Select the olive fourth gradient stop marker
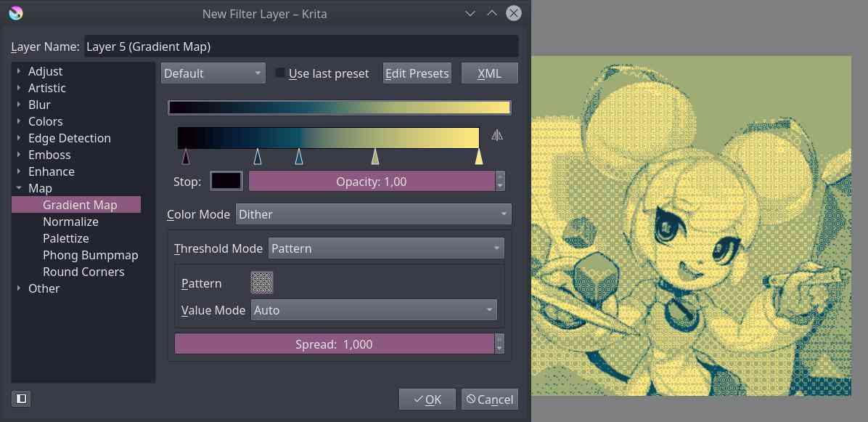This screenshot has width=868, height=422. 375,157
